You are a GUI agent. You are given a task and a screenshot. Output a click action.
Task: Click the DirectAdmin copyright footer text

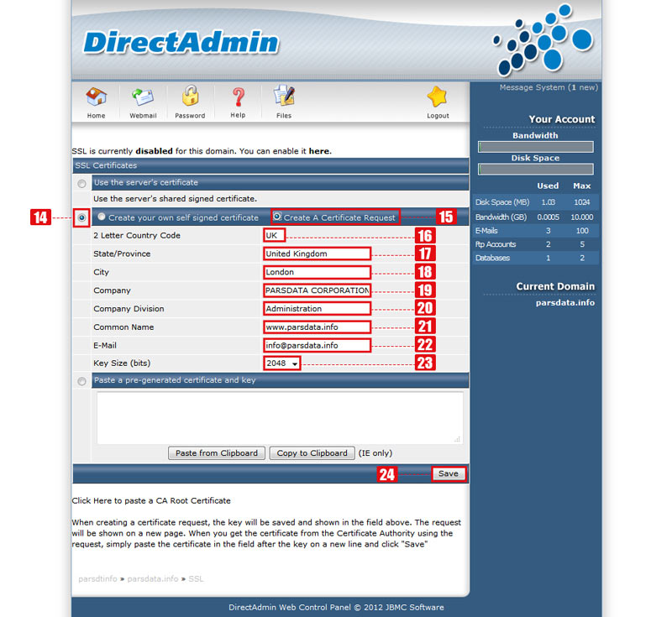pyautogui.click(x=336, y=607)
